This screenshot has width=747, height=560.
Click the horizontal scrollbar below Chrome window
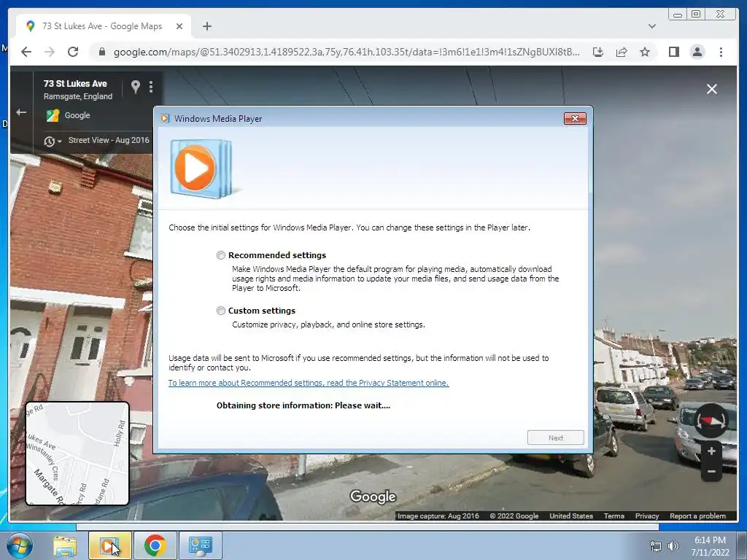[x=368, y=526]
